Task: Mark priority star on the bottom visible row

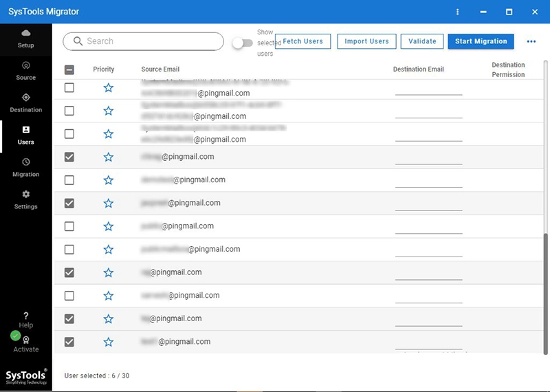Action: click(109, 342)
